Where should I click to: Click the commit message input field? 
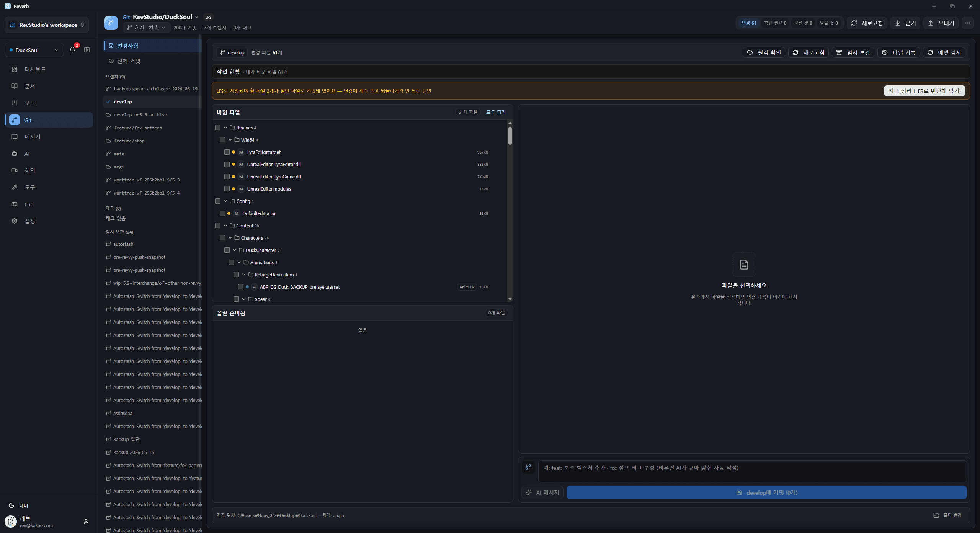pos(752,471)
